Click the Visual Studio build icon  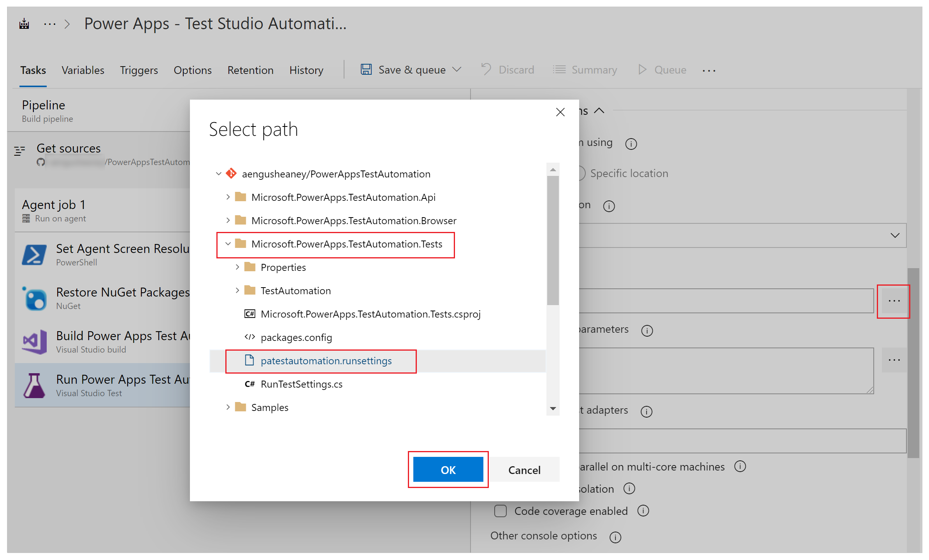point(32,341)
